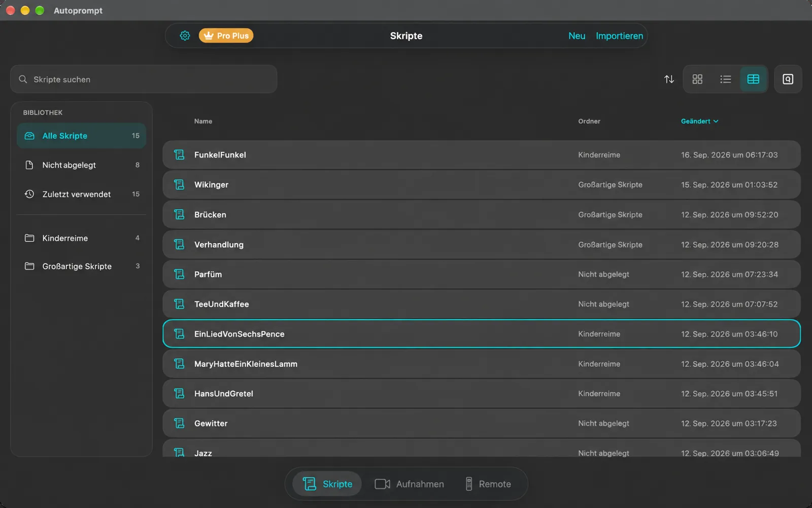Screen dimensions: 812x508
Task: Click script icon of HansUndGretel row
Action: click(x=179, y=394)
